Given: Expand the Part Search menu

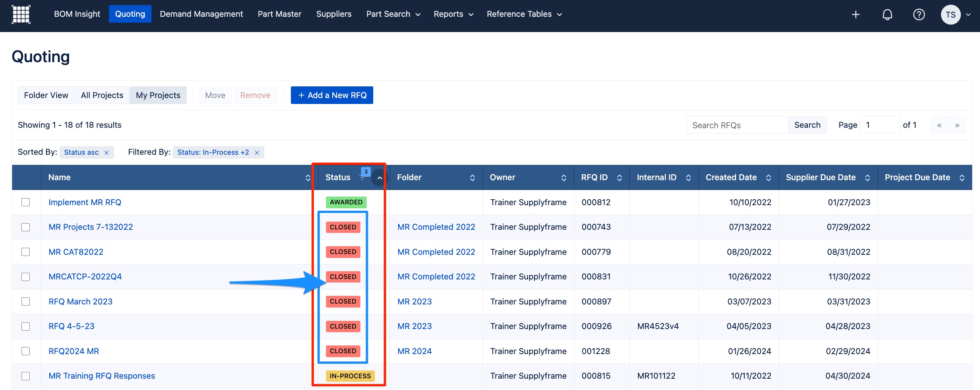Looking at the screenshot, I should (x=393, y=14).
